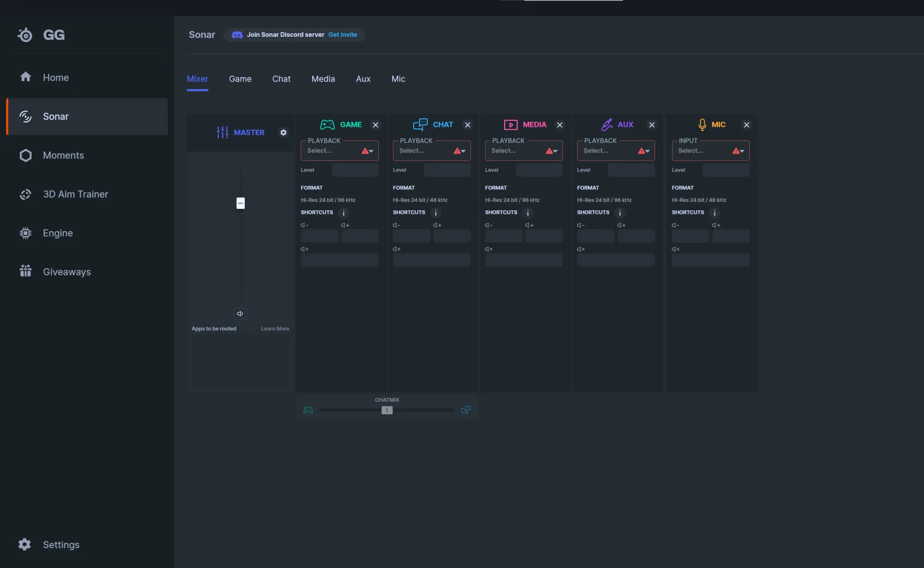Set Mic volume up shortcut field
The height and width of the screenshot is (568, 924).
click(731, 236)
